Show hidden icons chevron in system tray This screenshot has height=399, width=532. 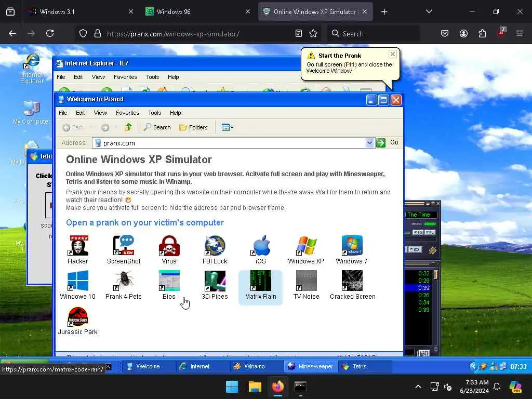pos(418,387)
